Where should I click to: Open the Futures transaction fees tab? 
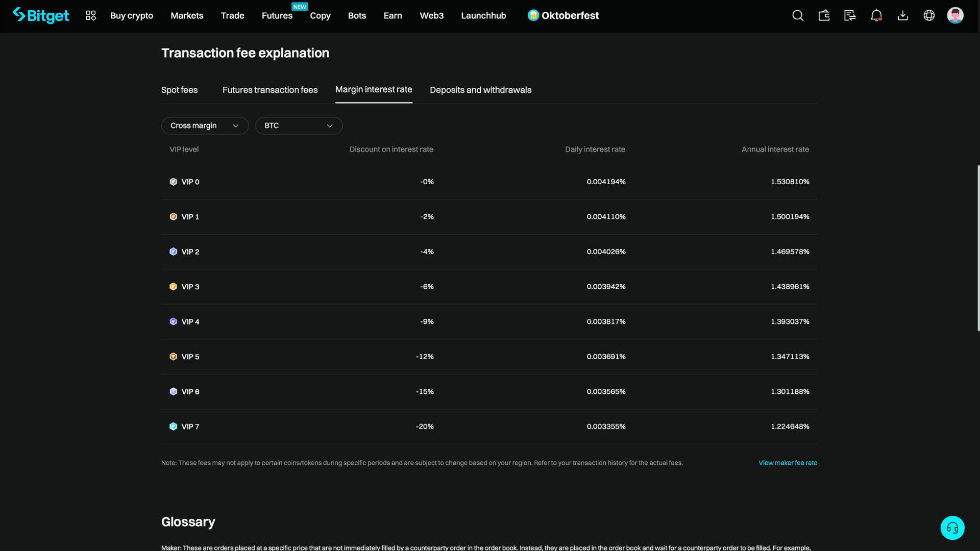coord(270,89)
